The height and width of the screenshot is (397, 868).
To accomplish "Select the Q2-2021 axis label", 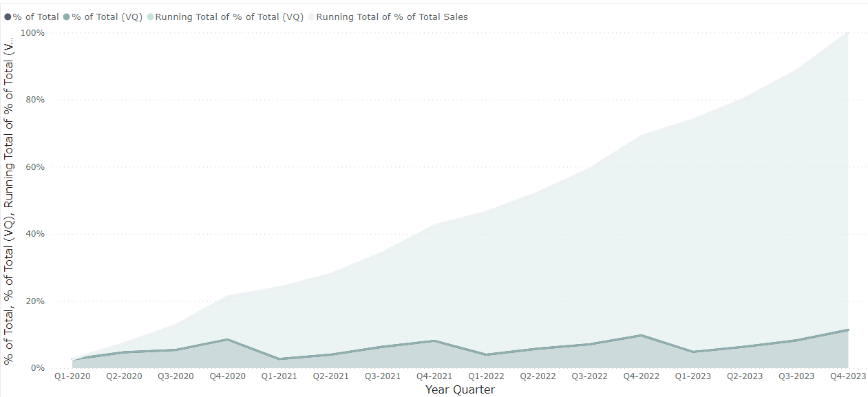I will point(330,377).
